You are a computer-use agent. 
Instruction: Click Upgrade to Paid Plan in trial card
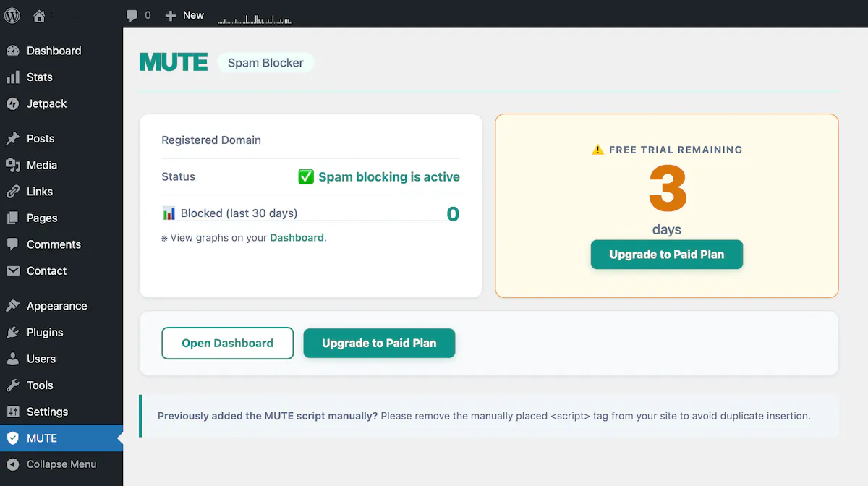pos(667,255)
